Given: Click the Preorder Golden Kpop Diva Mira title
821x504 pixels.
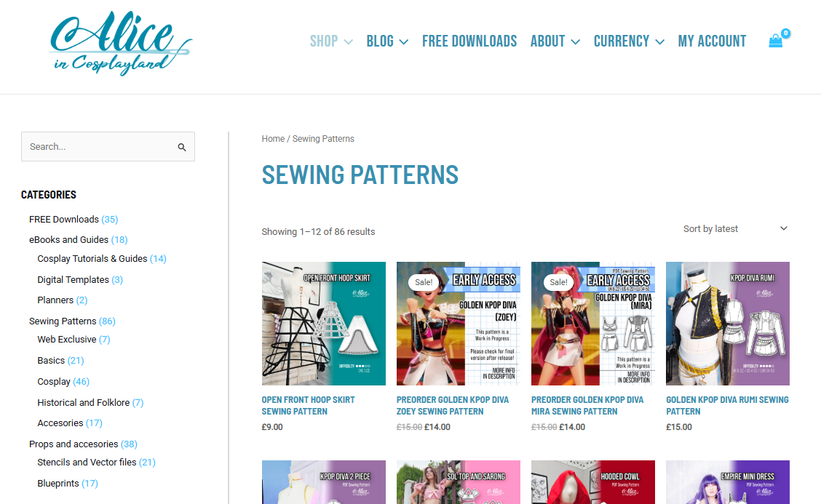Looking at the screenshot, I should coord(587,406).
